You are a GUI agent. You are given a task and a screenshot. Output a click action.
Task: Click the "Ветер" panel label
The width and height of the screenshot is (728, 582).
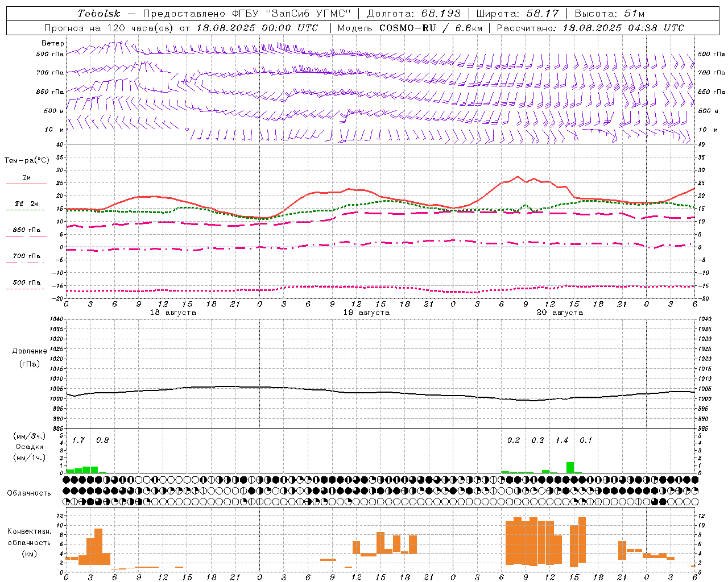click(53, 43)
